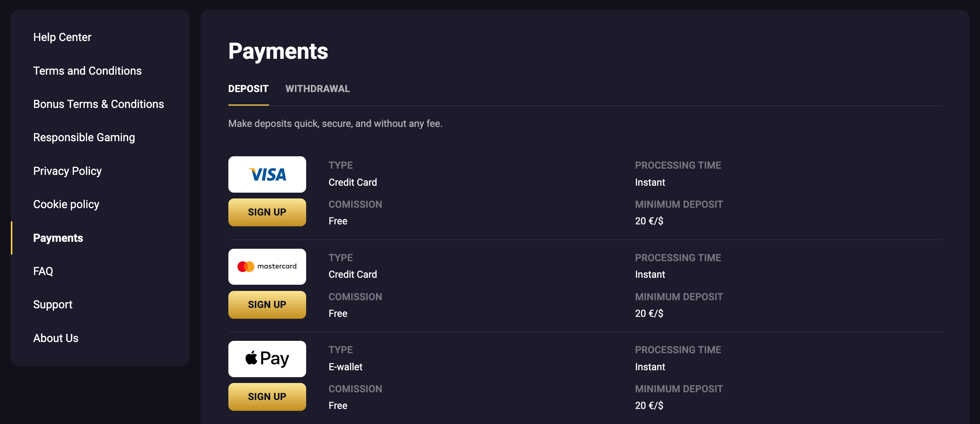Open the FAQ section
The image size is (980, 424).
43,271
